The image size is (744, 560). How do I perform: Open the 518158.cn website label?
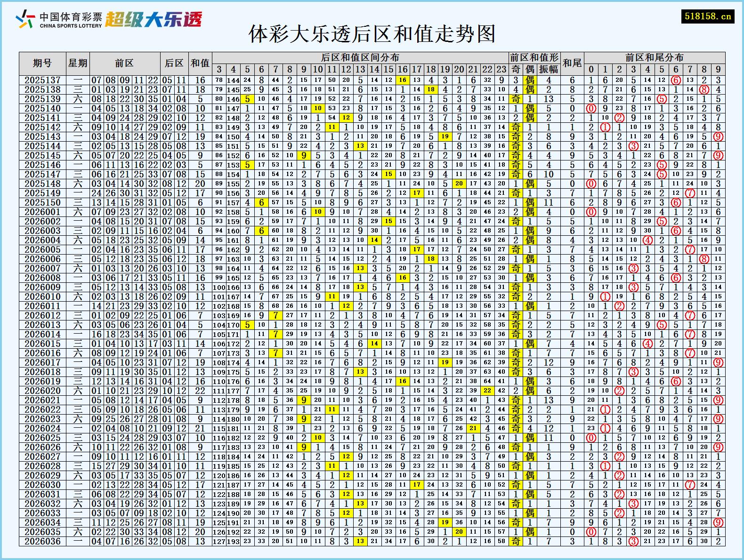tap(708, 16)
